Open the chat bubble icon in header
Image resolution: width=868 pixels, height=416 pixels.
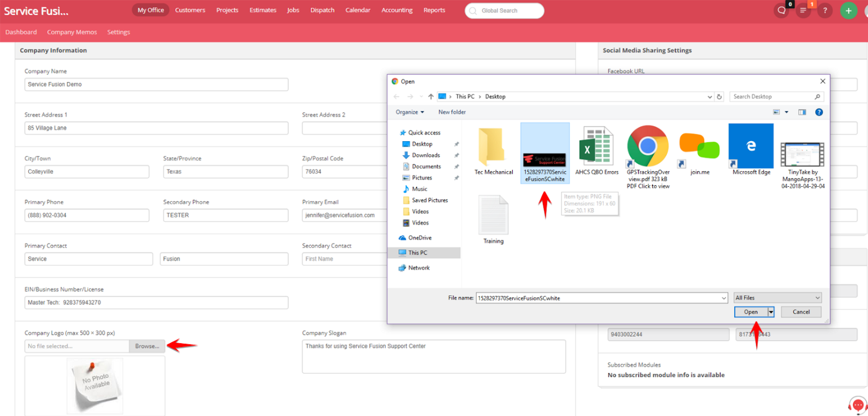point(781,10)
